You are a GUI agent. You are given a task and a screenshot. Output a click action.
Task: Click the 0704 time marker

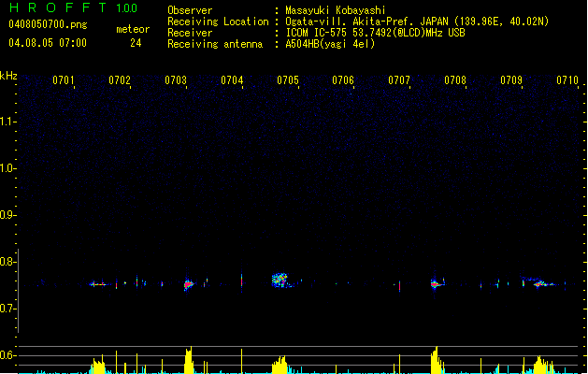click(232, 80)
